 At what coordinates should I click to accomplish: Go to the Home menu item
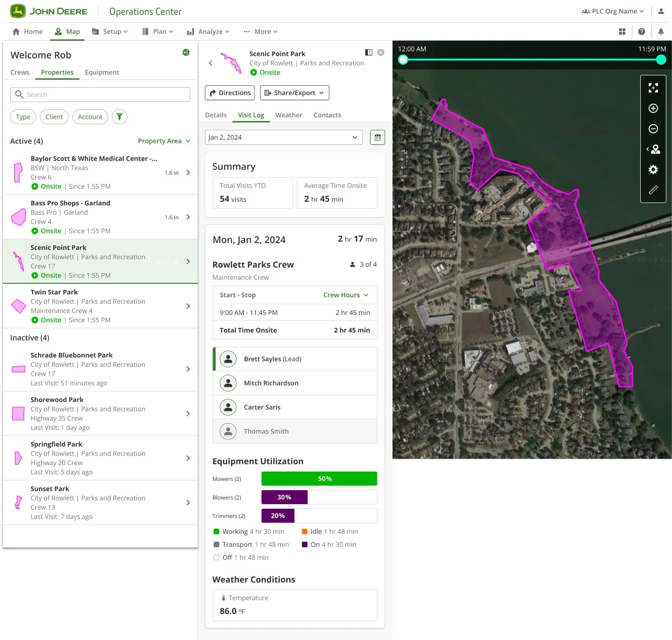tap(28, 32)
